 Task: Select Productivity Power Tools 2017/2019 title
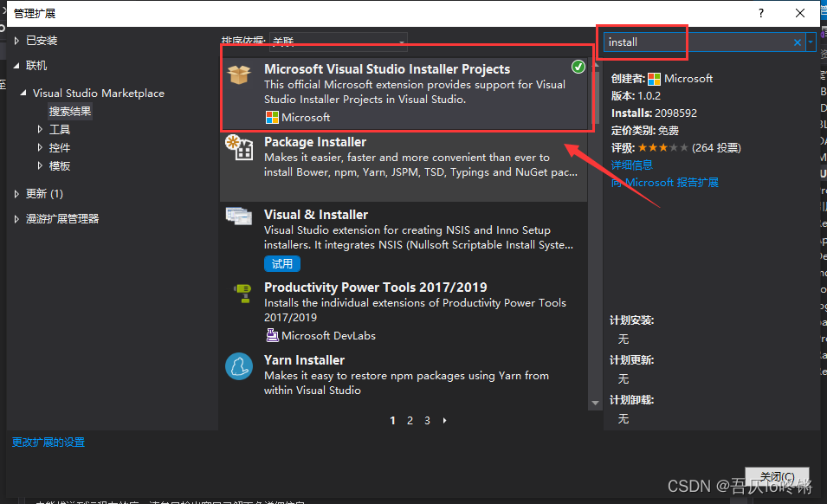tap(376, 288)
